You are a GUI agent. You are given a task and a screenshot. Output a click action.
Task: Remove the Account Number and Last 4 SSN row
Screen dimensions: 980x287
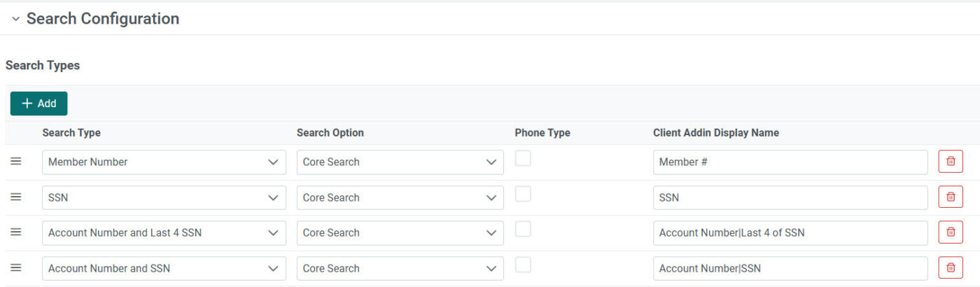(951, 232)
